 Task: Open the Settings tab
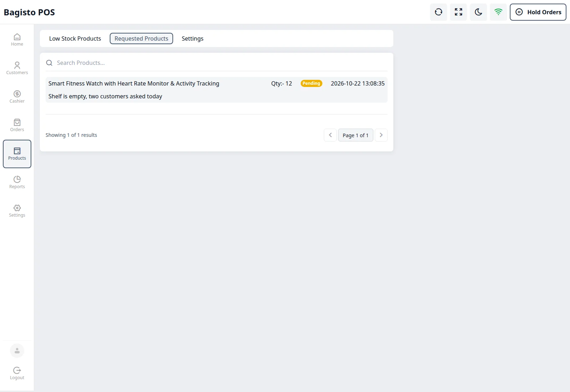pos(192,38)
